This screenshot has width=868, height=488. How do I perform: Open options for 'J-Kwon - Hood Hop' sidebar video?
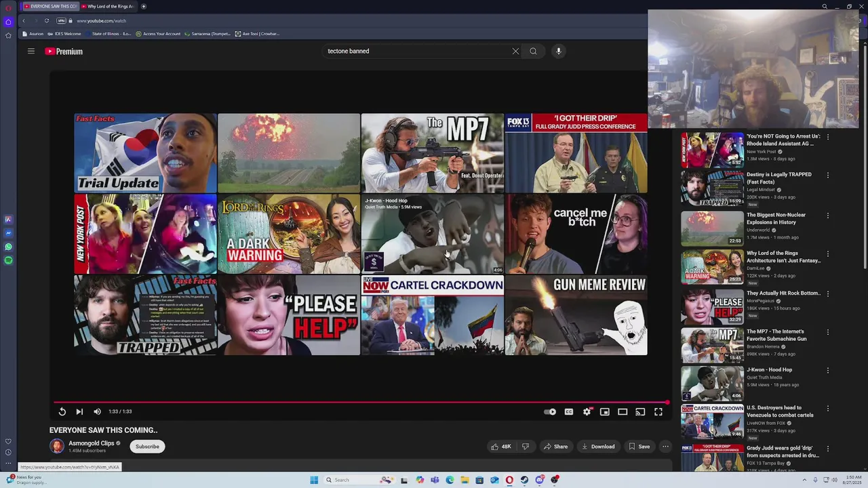(827, 370)
